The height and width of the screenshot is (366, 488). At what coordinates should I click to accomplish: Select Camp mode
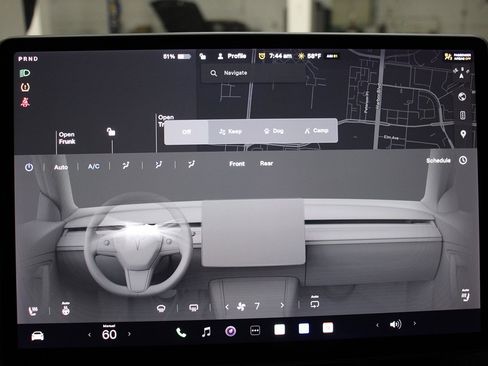[317, 131]
